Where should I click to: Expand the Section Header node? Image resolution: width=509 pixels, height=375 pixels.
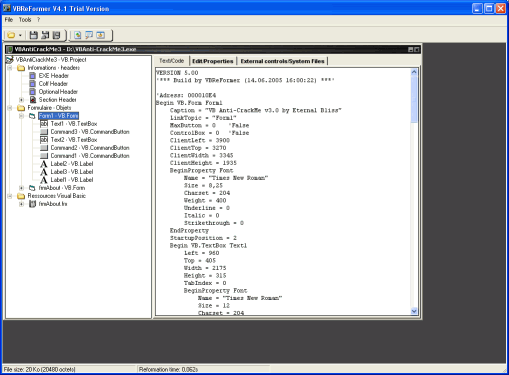pyautogui.click(x=21, y=100)
